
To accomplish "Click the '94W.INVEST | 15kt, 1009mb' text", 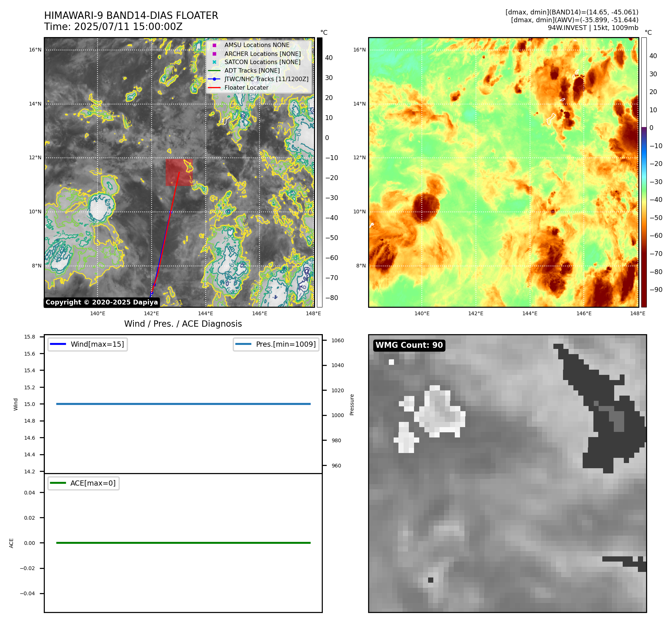I will click(x=593, y=28).
